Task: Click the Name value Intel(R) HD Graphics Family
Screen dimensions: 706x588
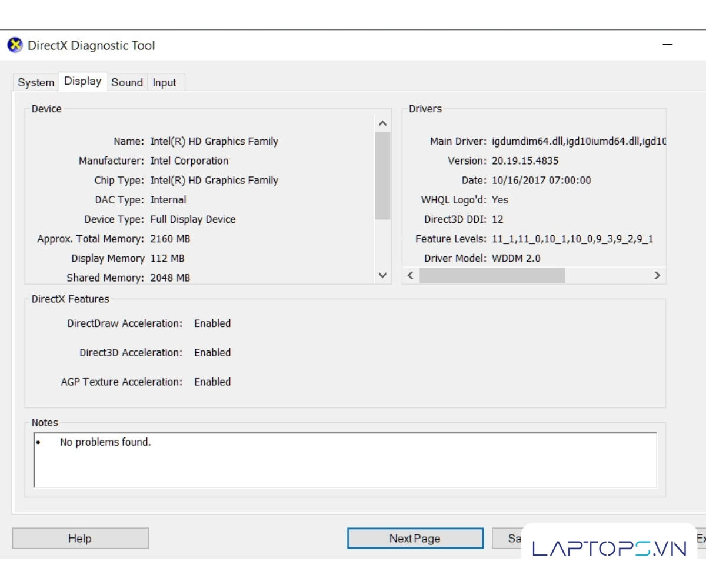Action: pos(214,142)
